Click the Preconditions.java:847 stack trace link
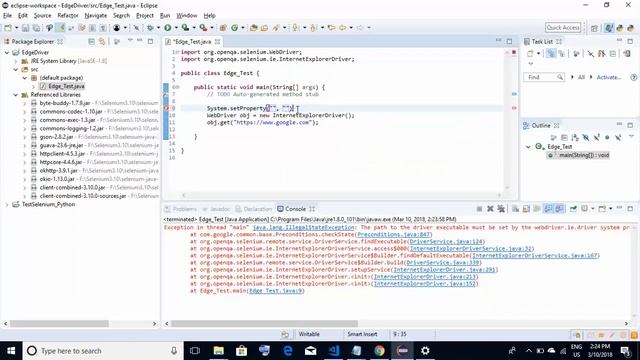This screenshot has width=640, height=360. click(x=394, y=235)
